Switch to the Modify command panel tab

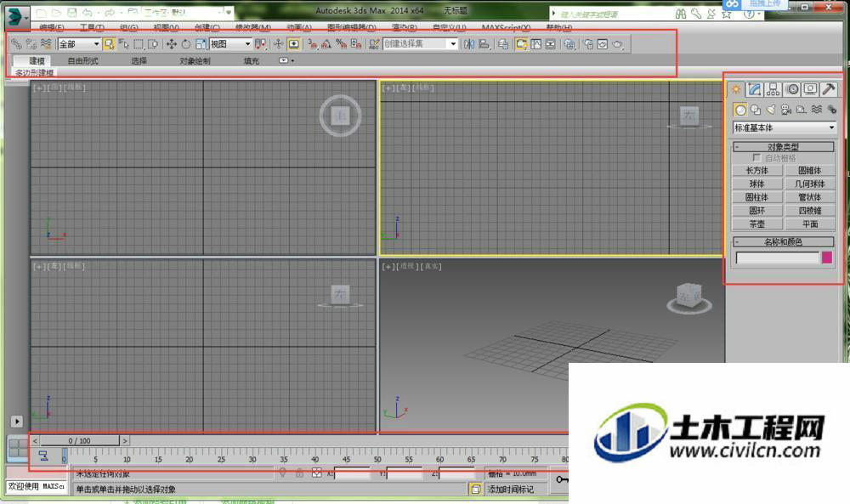(x=755, y=89)
